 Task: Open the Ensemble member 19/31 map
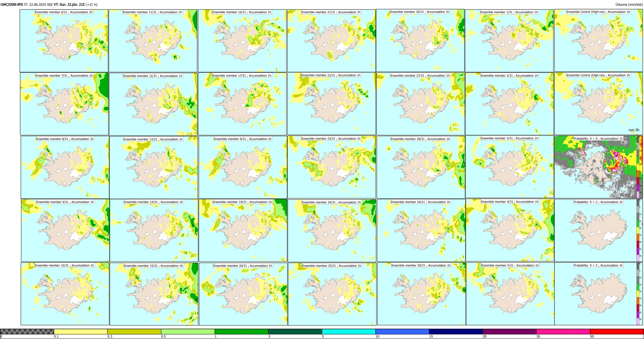[x=243, y=230]
